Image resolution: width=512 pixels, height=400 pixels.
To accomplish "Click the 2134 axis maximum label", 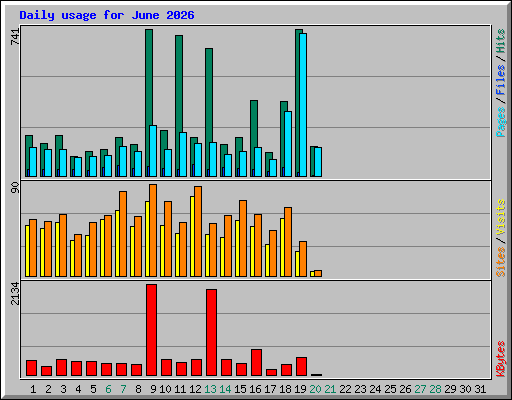I will pyautogui.click(x=15, y=293).
